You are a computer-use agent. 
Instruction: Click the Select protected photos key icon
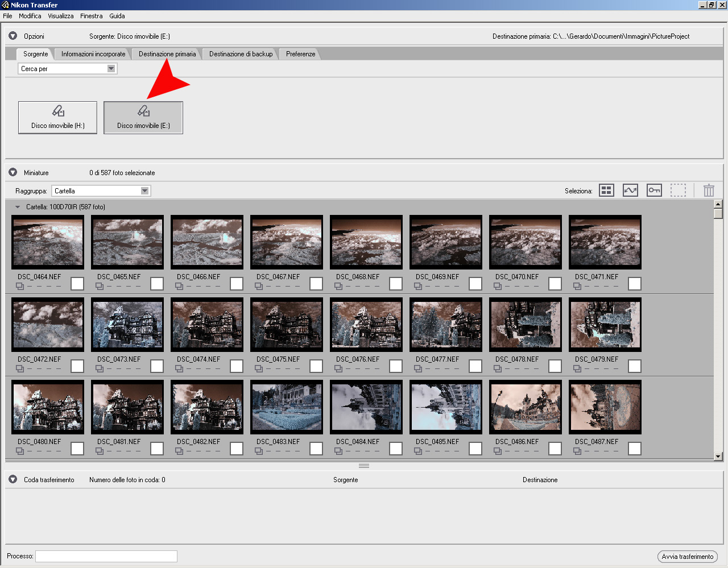pos(654,190)
